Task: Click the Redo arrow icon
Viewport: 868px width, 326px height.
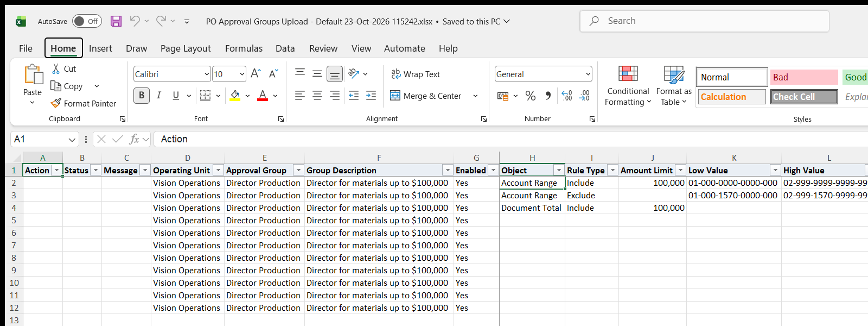Action: point(161,21)
